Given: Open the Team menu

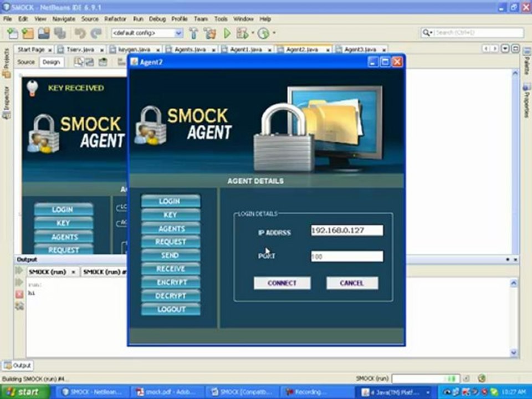Looking at the screenshot, I should [x=201, y=19].
